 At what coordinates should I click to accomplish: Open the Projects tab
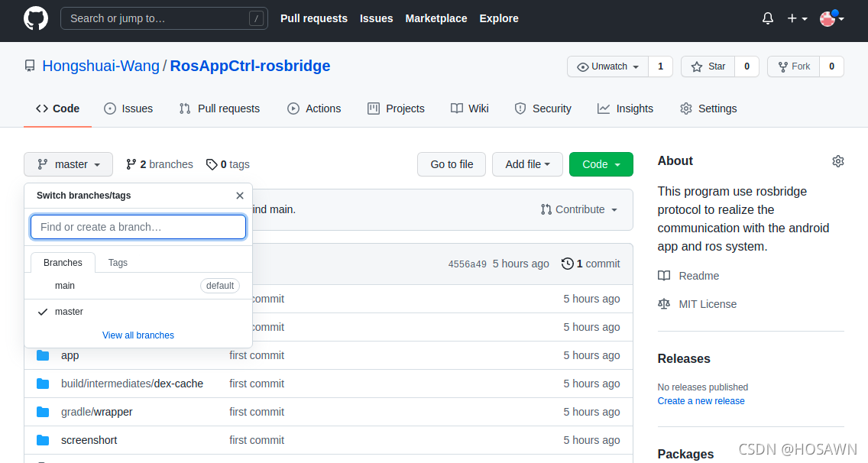click(396, 108)
